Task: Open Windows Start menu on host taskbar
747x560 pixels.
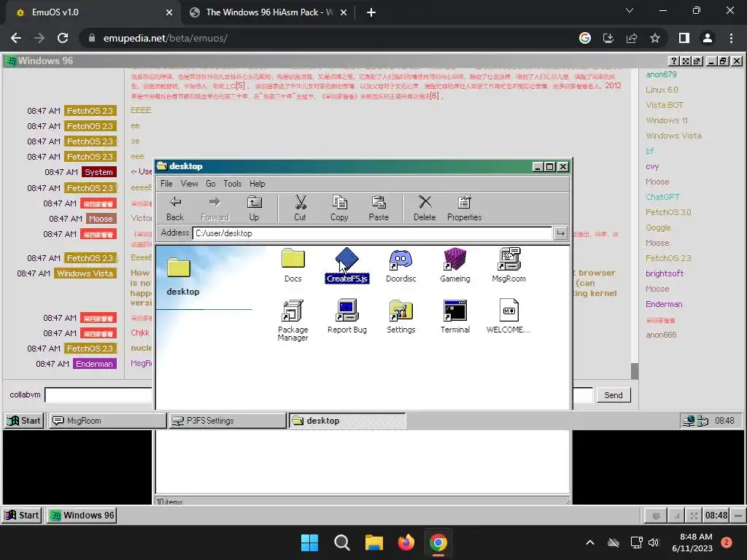Action: tap(309, 542)
